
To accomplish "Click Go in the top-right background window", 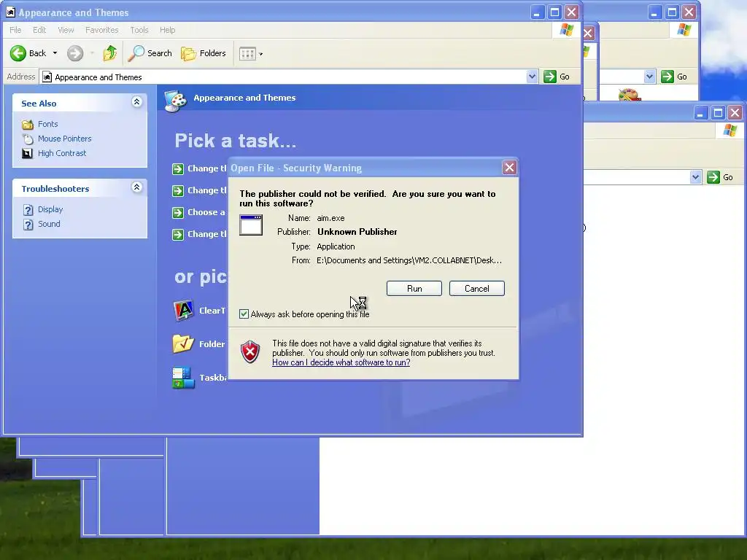I will 675,77.
